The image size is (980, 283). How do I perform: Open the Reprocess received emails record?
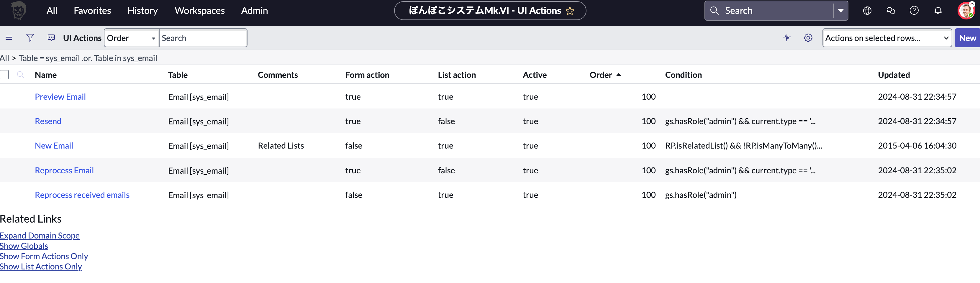82,195
